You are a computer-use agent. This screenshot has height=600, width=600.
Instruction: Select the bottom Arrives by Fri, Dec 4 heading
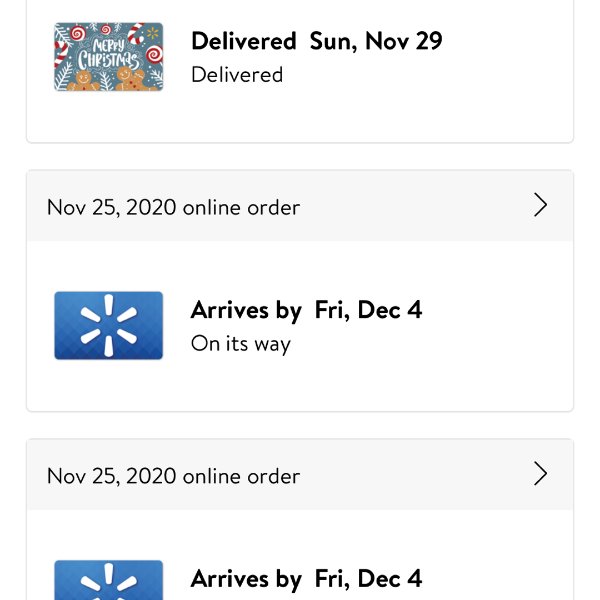click(306, 579)
